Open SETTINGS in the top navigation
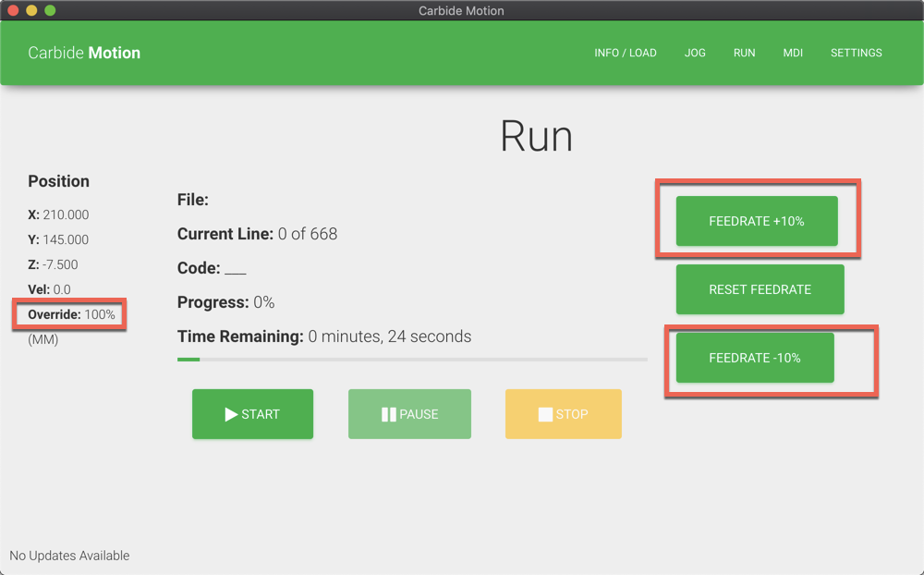 [857, 53]
